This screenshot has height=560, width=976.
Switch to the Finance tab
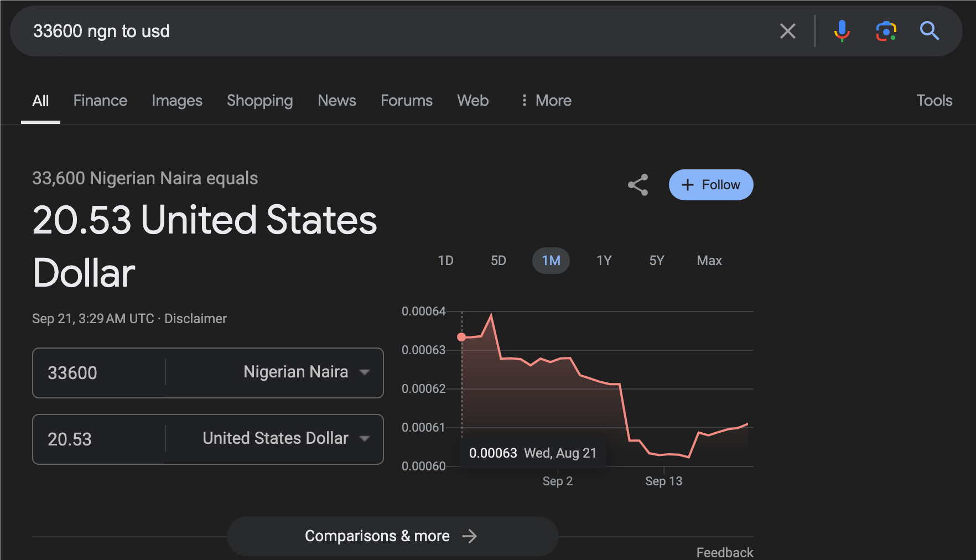[100, 100]
